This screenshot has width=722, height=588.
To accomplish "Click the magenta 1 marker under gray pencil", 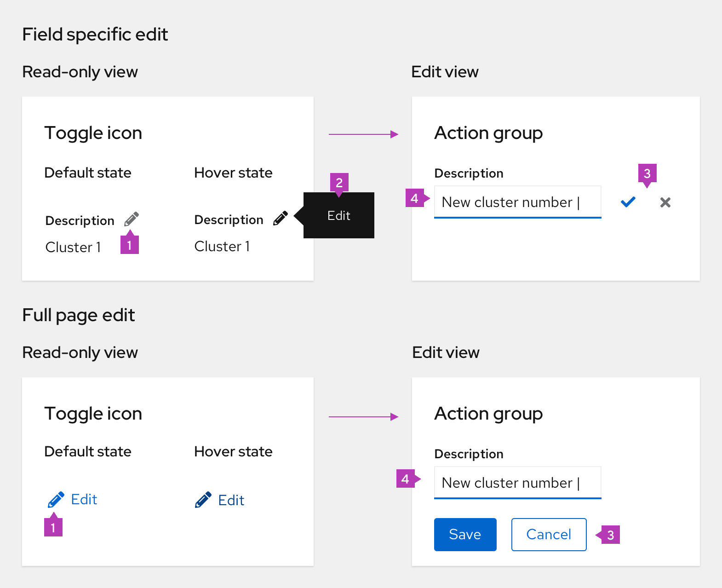I will [130, 245].
